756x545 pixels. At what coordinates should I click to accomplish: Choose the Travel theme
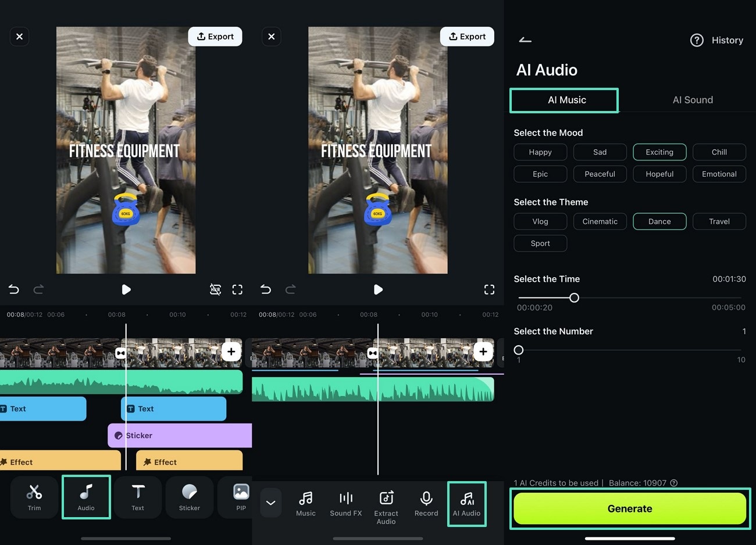point(719,221)
